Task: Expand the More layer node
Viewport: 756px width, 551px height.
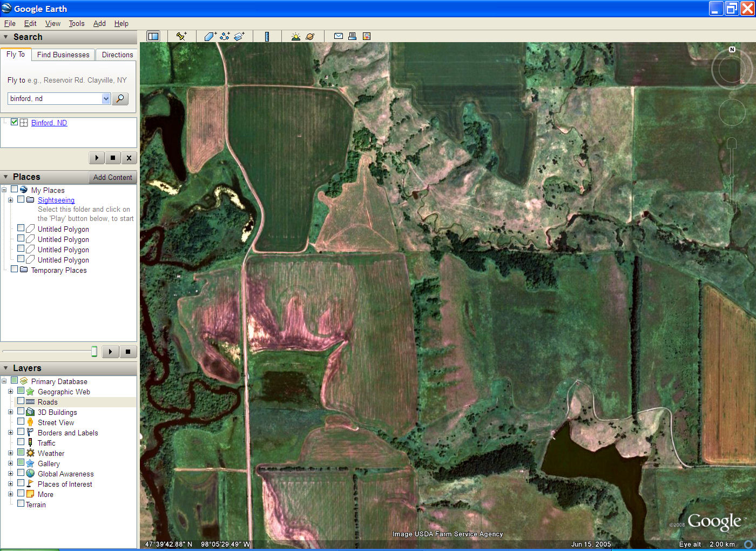Action: click(10, 494)
